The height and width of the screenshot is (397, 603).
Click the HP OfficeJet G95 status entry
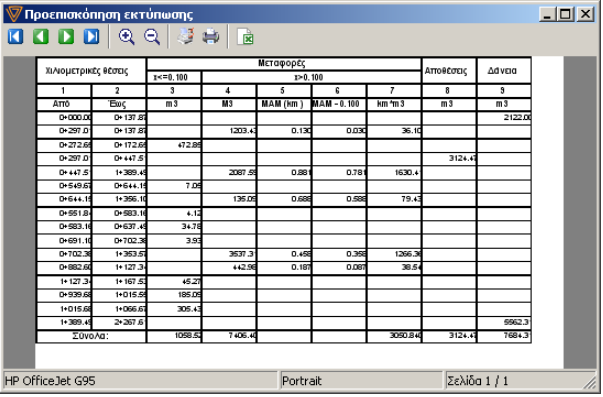click(x=140, y=381)
